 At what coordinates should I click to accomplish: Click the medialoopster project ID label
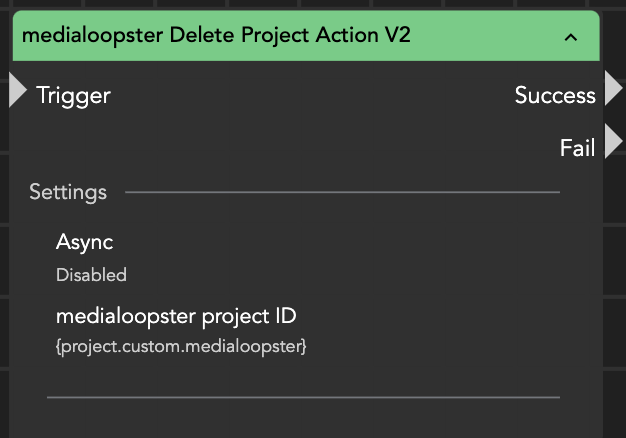pos(176,316)
